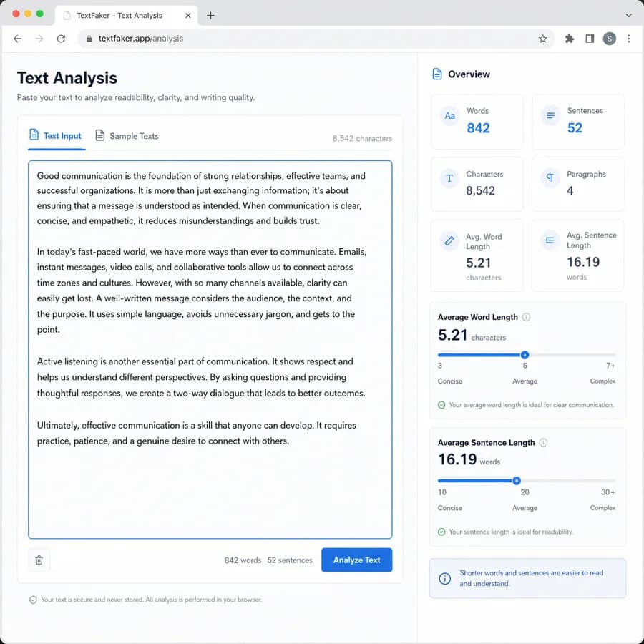Expand the tab search chevron
644x644 pixels.
628,16
